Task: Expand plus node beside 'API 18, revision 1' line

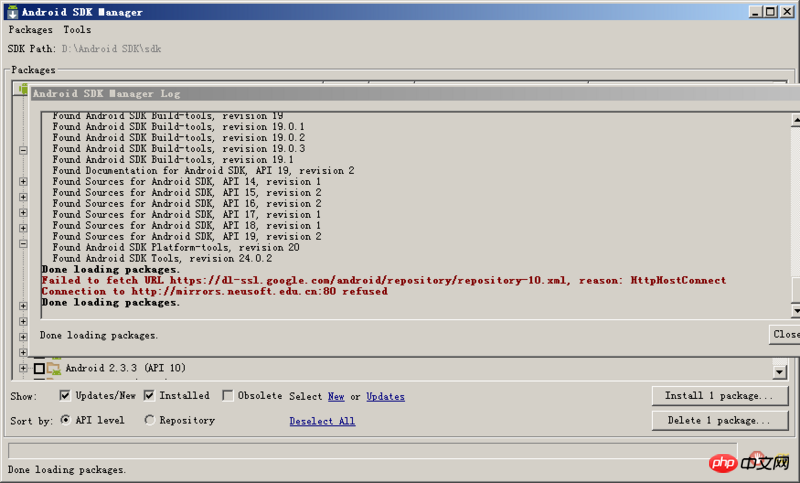Action: (x=23, y=227)
